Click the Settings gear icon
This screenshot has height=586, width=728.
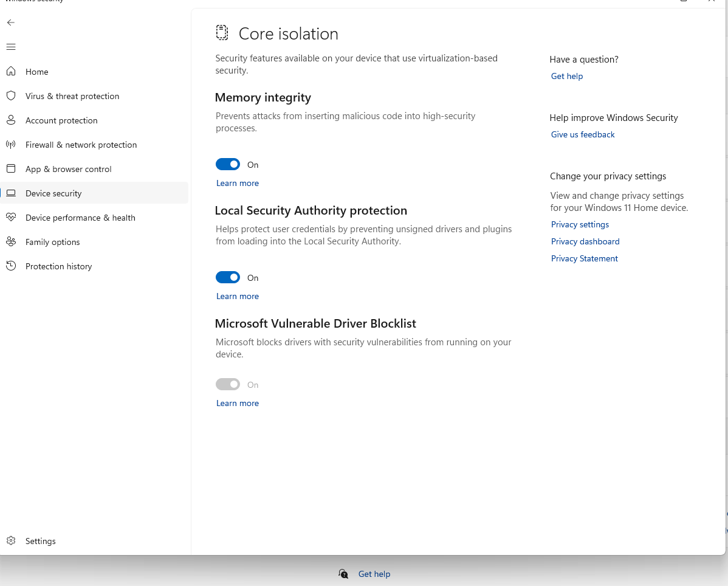[x=11, y=541]
